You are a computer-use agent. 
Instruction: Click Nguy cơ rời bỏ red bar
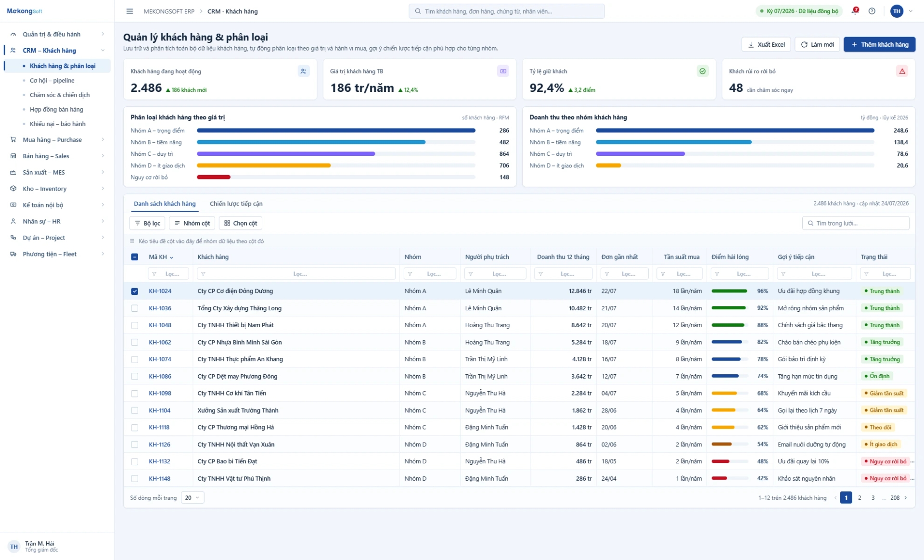coord(214,177)
